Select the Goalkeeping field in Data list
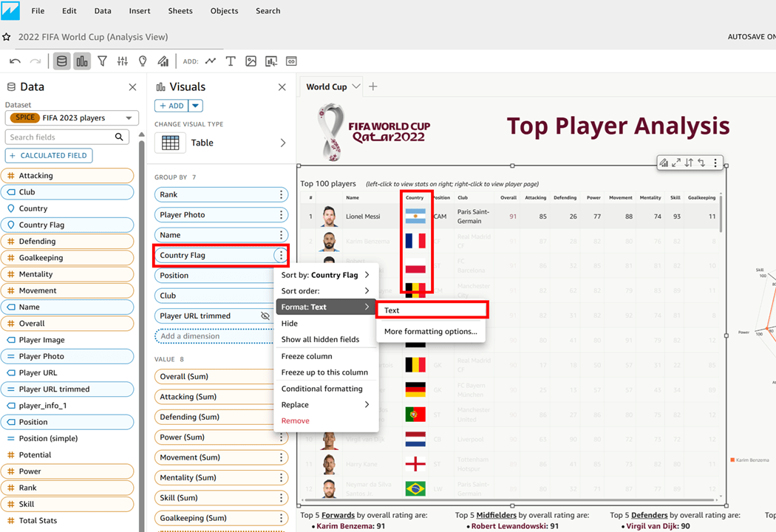This screenshot has width=776, height=532. (x=67, y=258)
